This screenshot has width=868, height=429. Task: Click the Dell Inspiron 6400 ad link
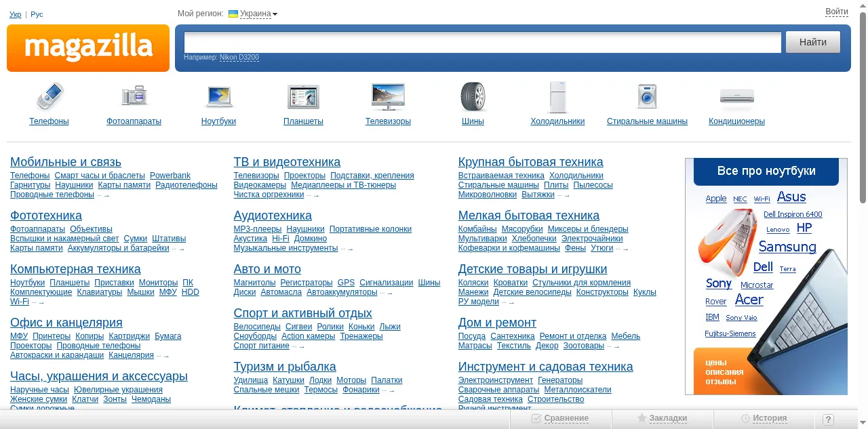click(793, 214)
